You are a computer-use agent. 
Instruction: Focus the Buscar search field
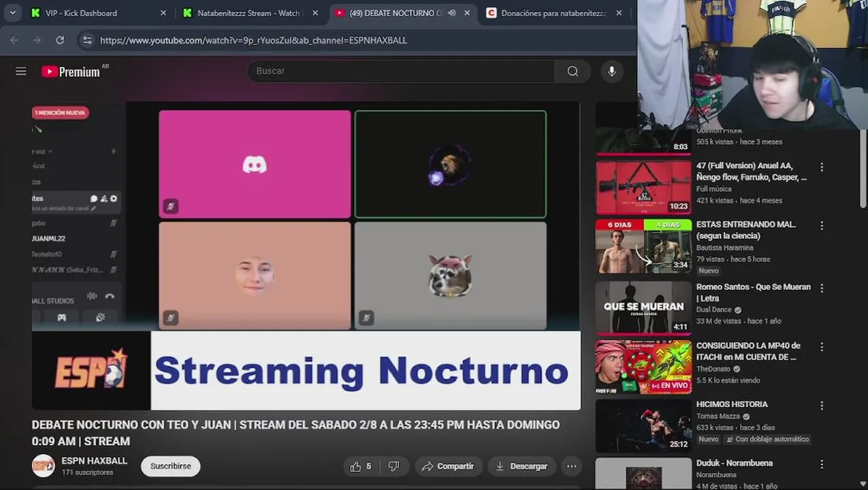coord(401,71)
